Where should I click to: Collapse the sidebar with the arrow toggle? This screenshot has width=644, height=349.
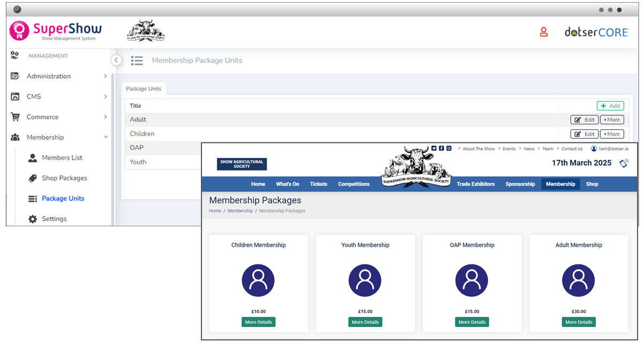point(116,60)
